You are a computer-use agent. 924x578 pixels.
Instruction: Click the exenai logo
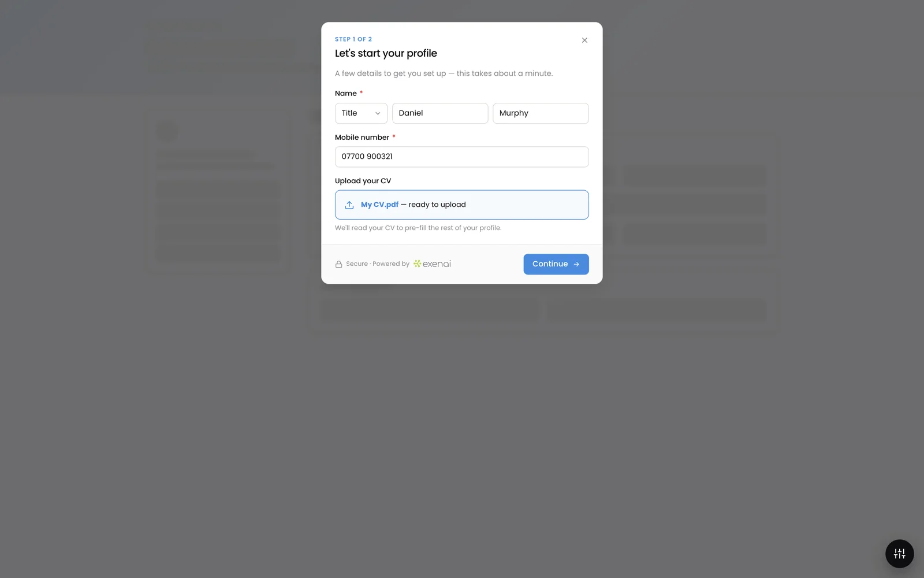[432, 264]
